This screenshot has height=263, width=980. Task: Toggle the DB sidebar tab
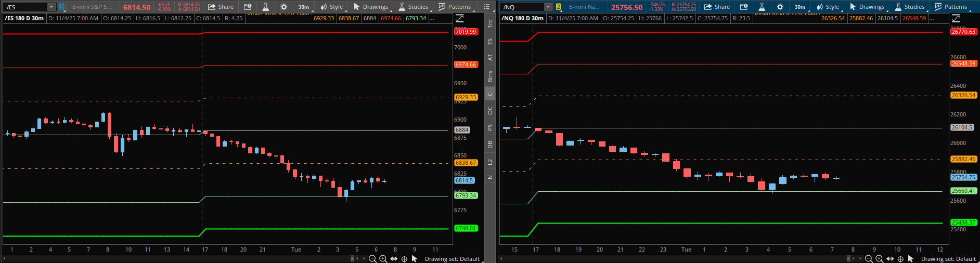(490, 145)
